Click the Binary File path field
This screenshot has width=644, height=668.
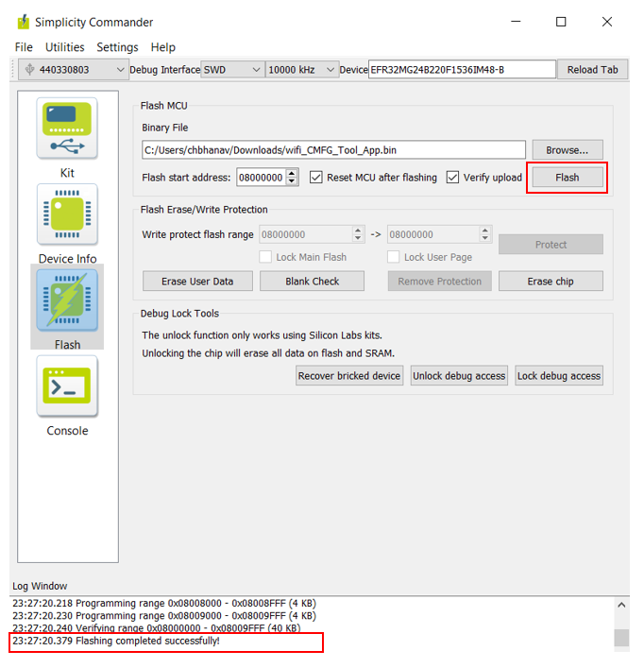pos(333,150)
